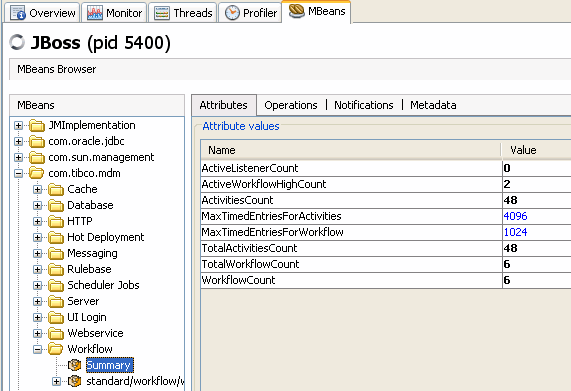Click the Name column header

point(351,150)
